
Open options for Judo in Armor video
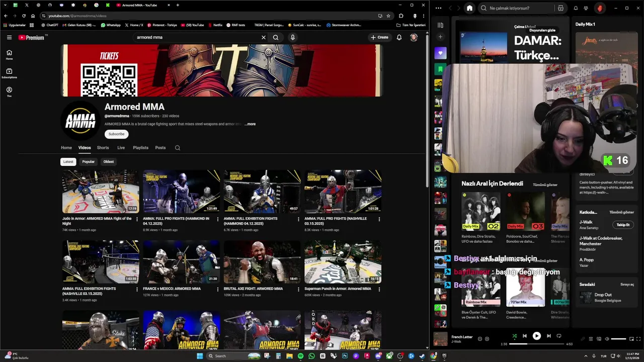pos(137,219)
